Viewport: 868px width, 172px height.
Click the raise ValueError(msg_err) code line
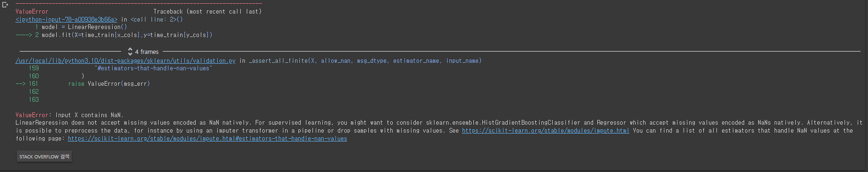click(x=109, y=84)
